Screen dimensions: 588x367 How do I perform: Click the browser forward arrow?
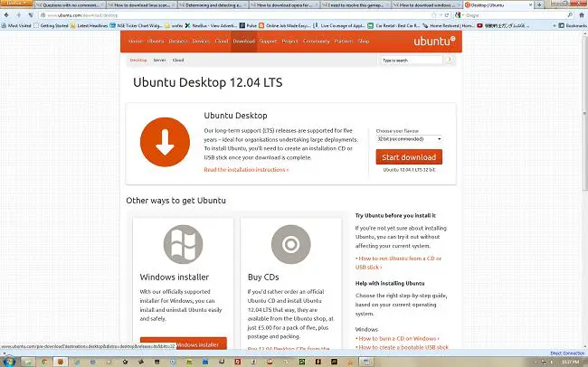(x=18, y=15)
